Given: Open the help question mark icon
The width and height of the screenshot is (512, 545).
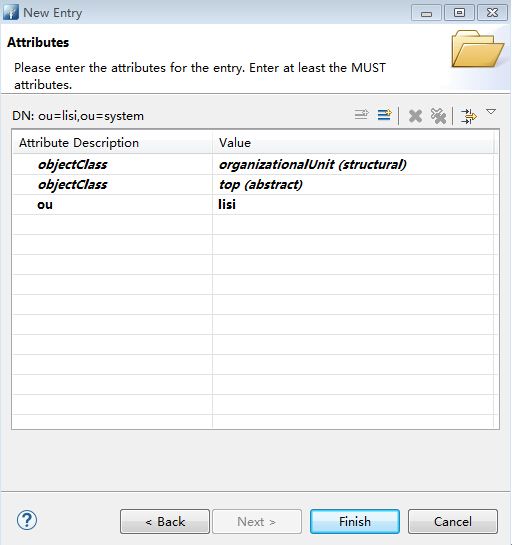Looking at the screenshot, I should pos(27,520).
